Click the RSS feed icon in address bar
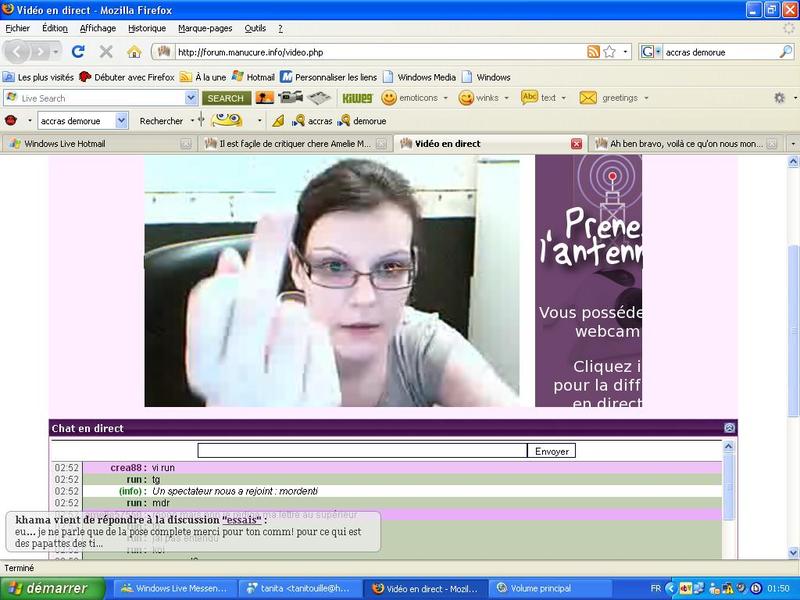Image resolution: width=800 pixels, height=600 pixels. click(593, 51)
